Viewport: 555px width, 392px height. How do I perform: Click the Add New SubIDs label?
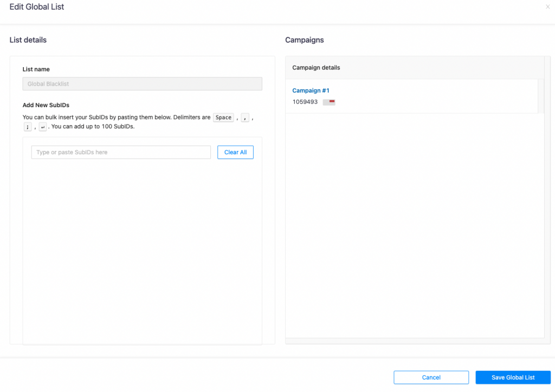point(46,105)
